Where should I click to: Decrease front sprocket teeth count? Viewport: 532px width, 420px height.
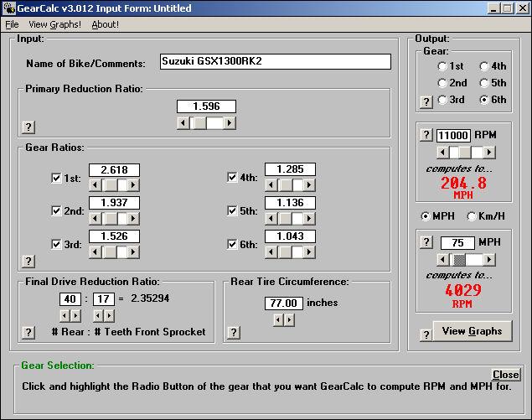coord(98,316)
